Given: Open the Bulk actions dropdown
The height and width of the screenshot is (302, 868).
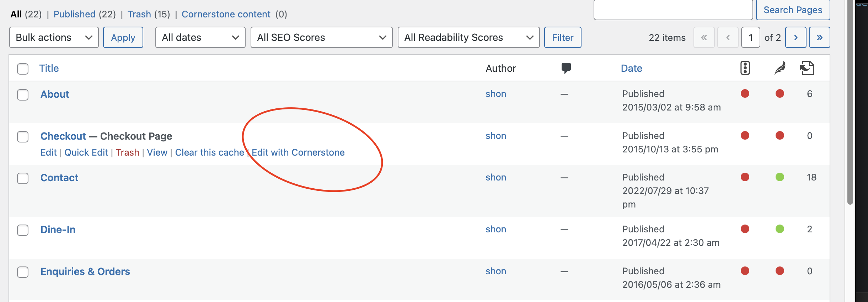Looking at the screenshot, I should [x=54, y=37].
